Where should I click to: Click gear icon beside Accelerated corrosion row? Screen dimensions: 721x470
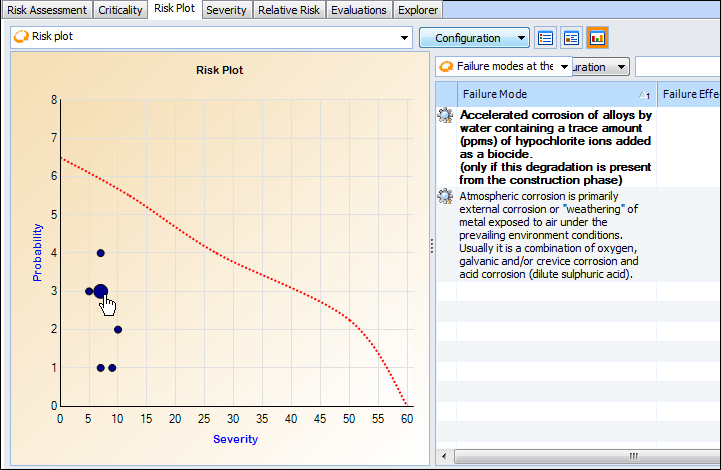pos(445,116)
